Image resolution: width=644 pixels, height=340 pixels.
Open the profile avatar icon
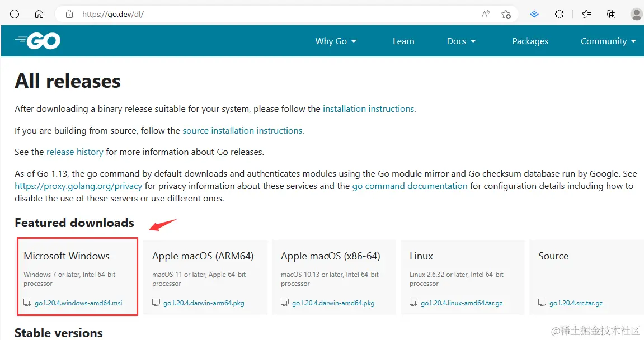click(637, 14)
